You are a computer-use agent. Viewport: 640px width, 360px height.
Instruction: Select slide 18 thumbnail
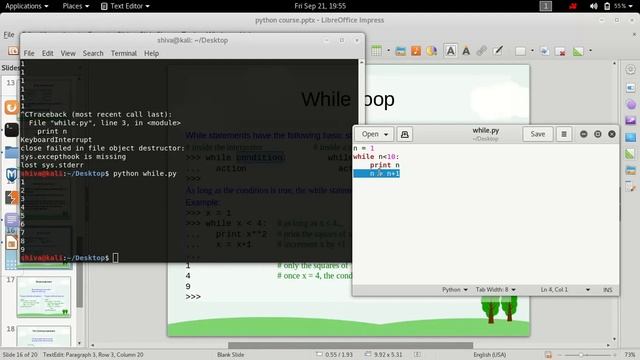(x=44, y=336)
